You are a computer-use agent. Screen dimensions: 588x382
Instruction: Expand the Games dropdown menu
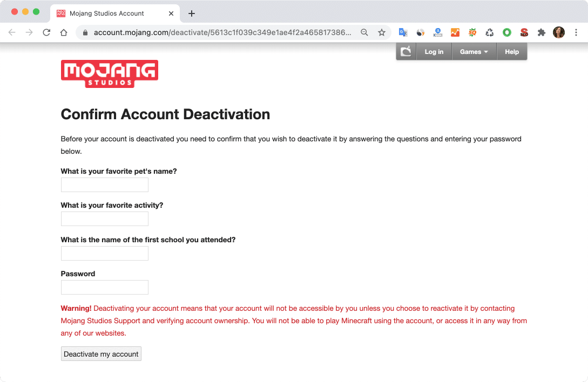point(474,52)
